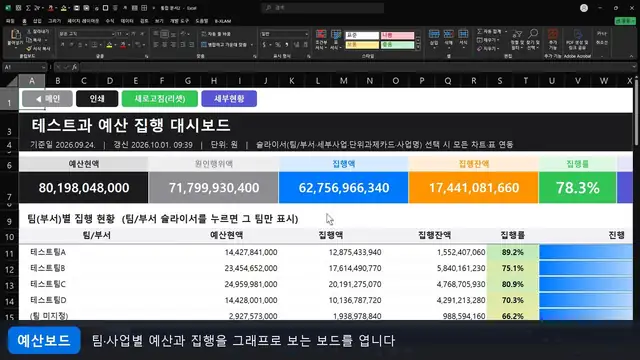The height and width of the screenshot is (360, 640).
Task: Open Conditional Formatting (조건부 서식)
Action: [x=321, y=40]
